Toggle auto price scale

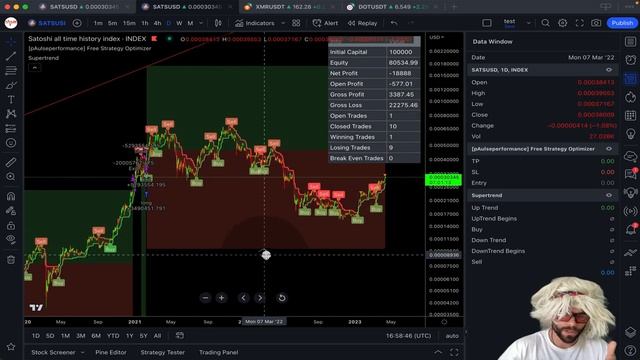[452, 336]
